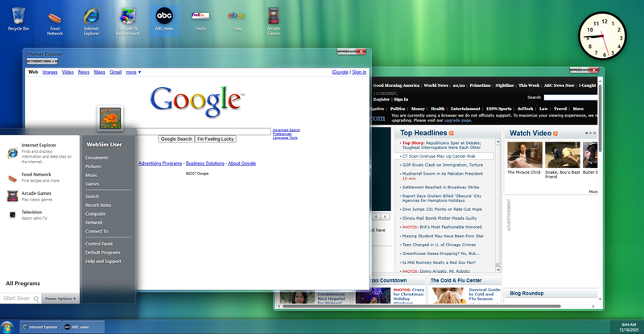Open Good Morning America in ABC nav

396,85
